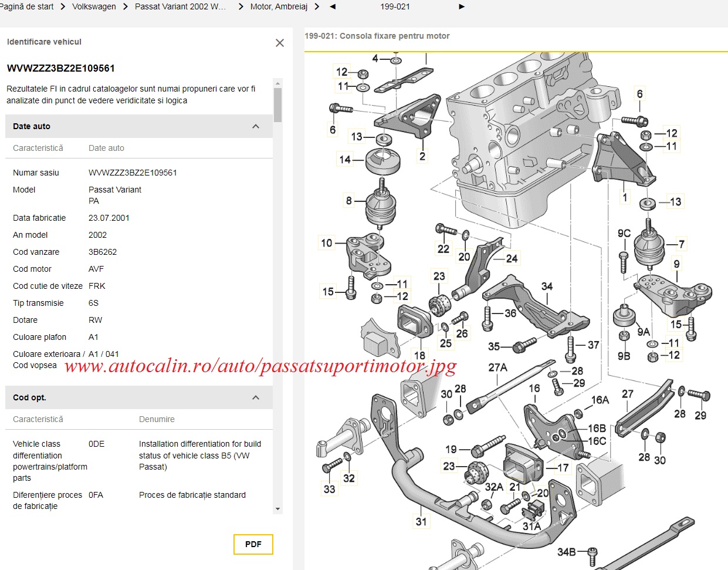Open Passat Variant 2002 breadcrumb

[180, 6]
